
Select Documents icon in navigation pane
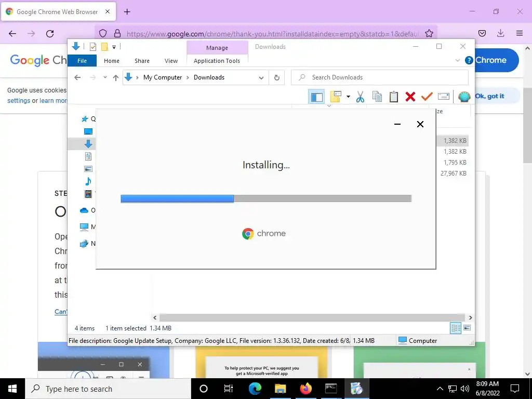(88, 156)
